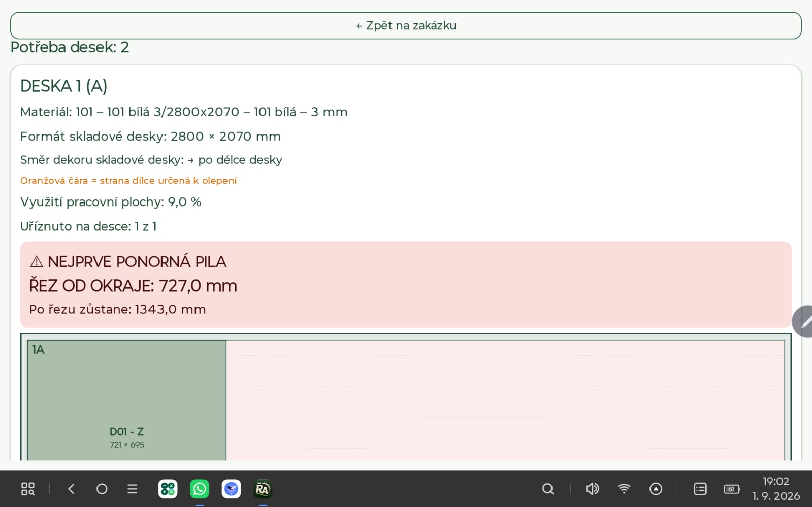The width and height of the screenshot is (812, 507).
Task: Tap 'Využití pracovní plochy: 9,0 %'
Action: [111, 202]
